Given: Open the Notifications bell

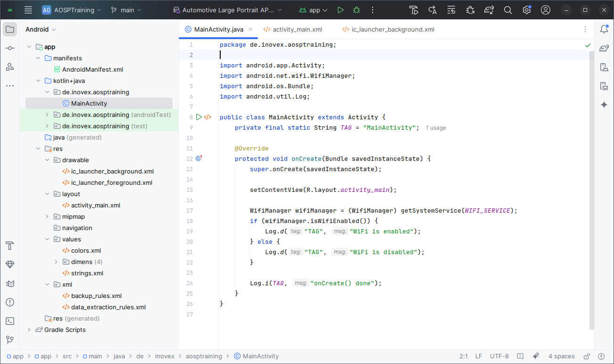Looking at the screenshot, I should pos(604,29).
